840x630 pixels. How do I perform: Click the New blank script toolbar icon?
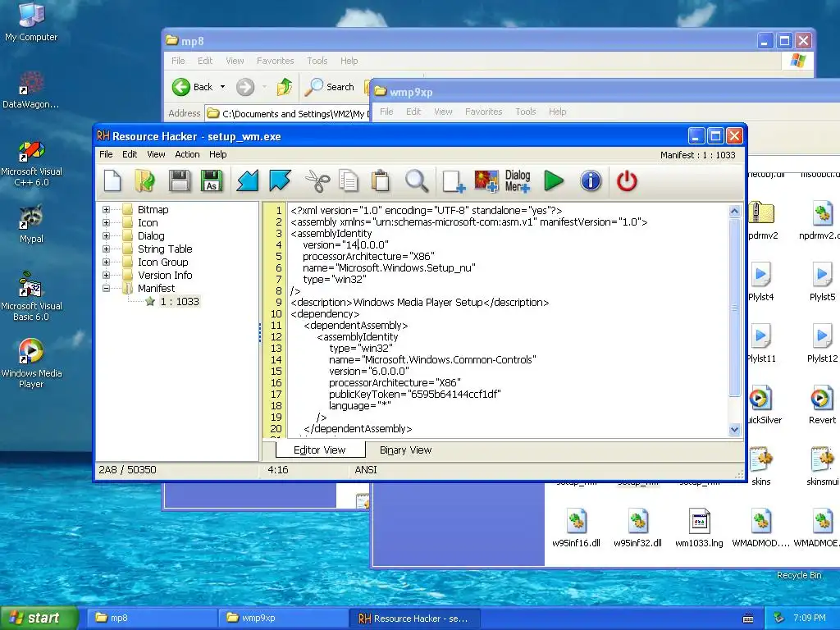point(112,180)
